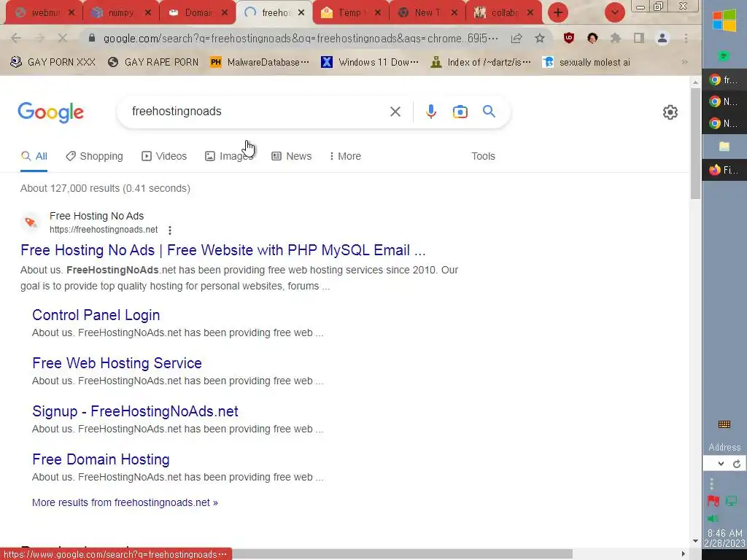
Task: Click the Google logo
Action: [x=50, y=112]
